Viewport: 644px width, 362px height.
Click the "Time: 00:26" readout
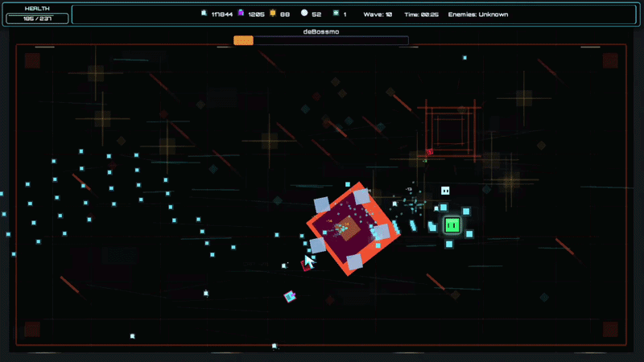[x=421, y=14]
